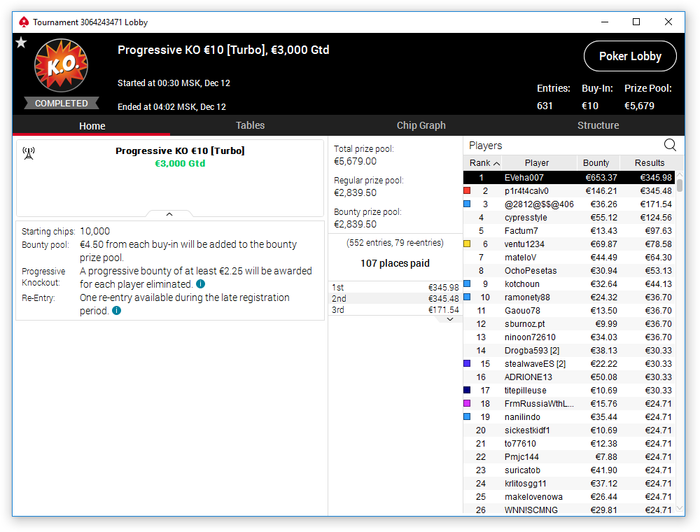Image resolution: width=700 pixels, height=532 pixels.
Task: Select player ADRIONE13
Action: pos(569,377)
